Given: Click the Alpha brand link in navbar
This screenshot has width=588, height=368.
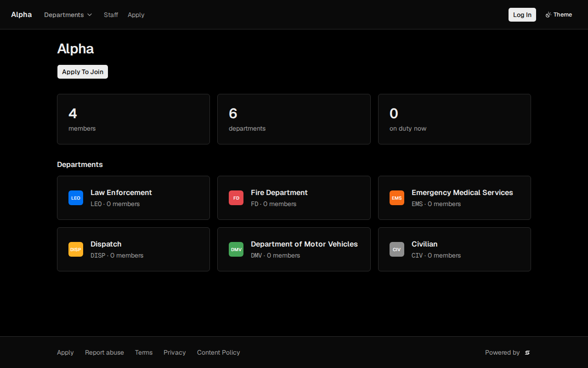Looking at the screenshot, I should click(x=22, y=15).
